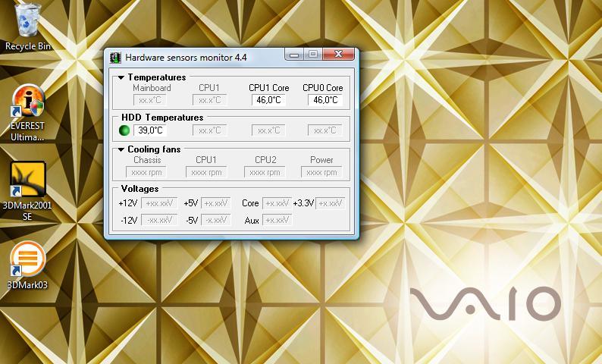Viewport: 602px width, 364px height.
Task: Click the +5V voltage field
Action: tap(216, 203)
